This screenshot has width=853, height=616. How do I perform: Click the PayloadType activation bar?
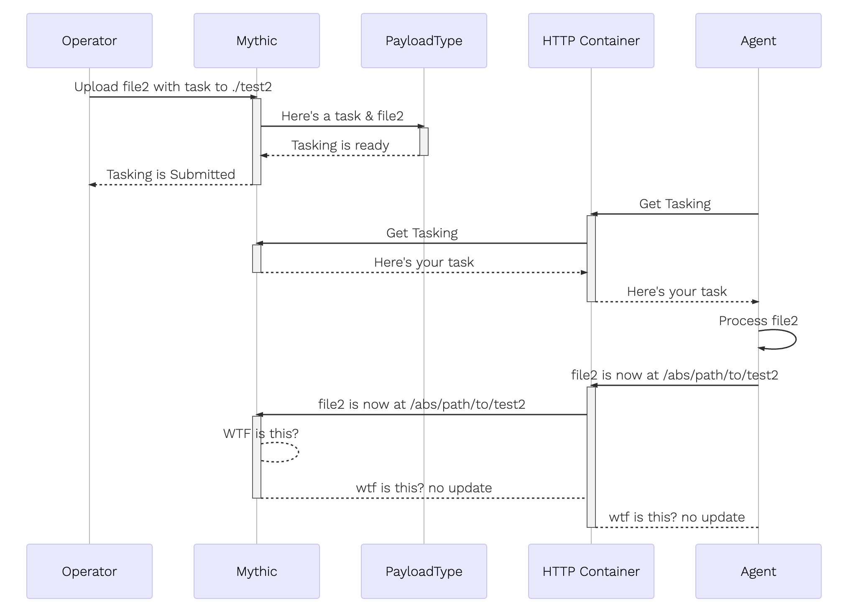(424, 142)
